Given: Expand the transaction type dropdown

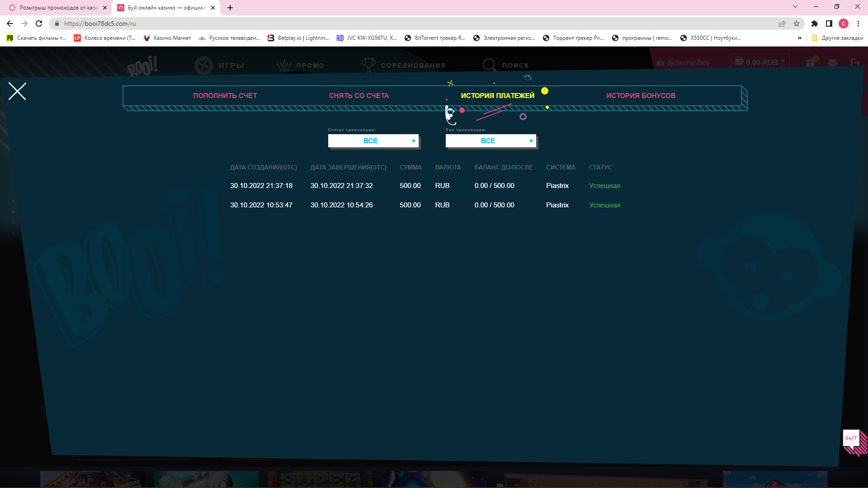Looking at the screenshot, I should pyautogui.click(x=491, y=141).
